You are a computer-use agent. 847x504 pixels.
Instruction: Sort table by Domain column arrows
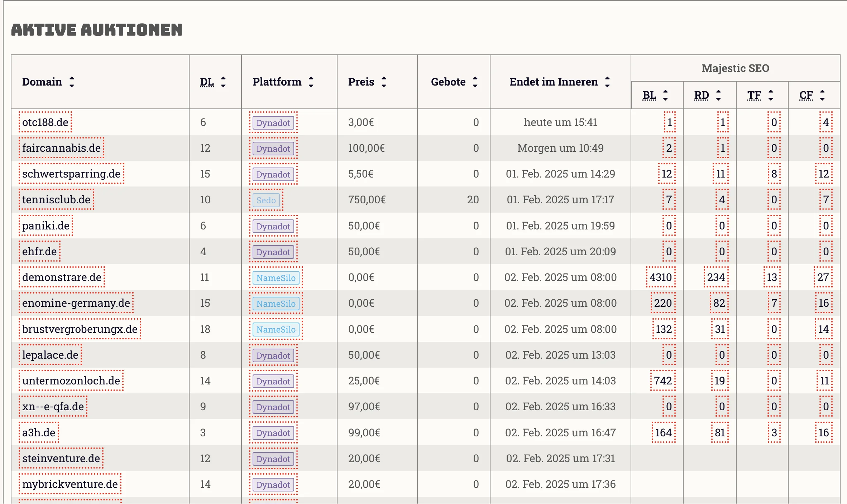pos(72,82)
